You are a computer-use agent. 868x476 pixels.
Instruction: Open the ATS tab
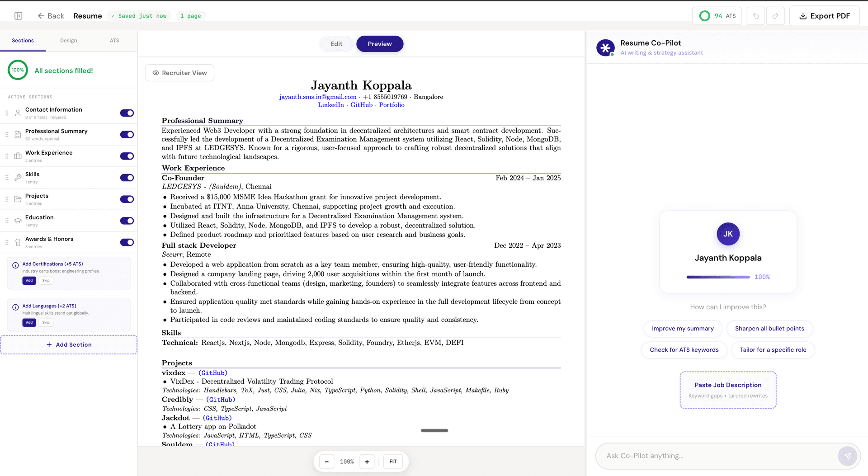click(x=114, y=41)
